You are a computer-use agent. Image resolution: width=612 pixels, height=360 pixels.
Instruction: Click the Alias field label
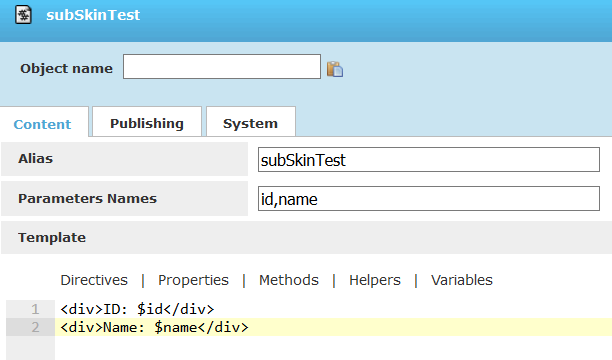point(36,159)
